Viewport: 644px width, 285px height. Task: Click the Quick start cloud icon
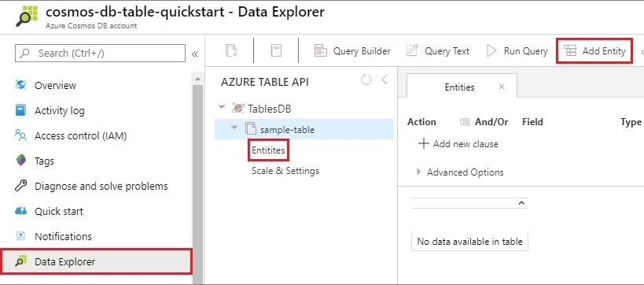pos(20,211)
